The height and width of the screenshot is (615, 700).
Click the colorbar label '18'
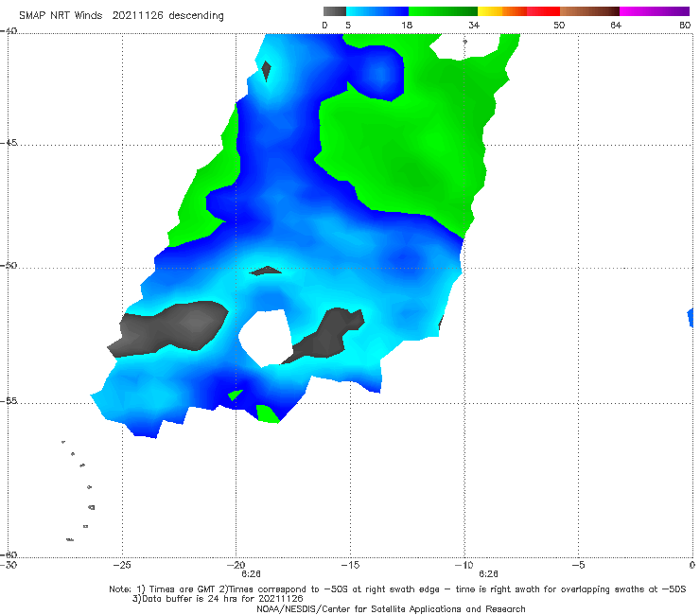(407, 25)
